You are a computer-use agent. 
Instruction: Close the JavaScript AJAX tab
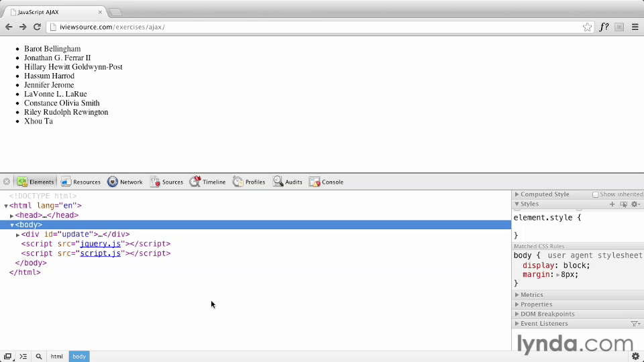click(100, 12)
